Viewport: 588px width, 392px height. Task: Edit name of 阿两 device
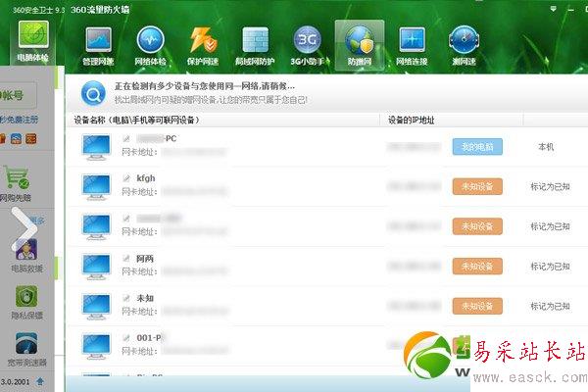point(126,258)
